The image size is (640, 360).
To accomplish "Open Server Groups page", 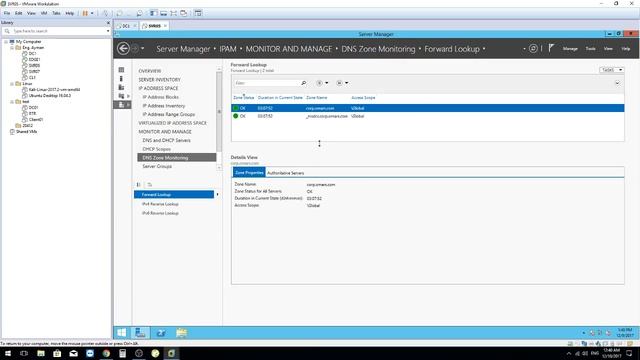I will 157,167.
